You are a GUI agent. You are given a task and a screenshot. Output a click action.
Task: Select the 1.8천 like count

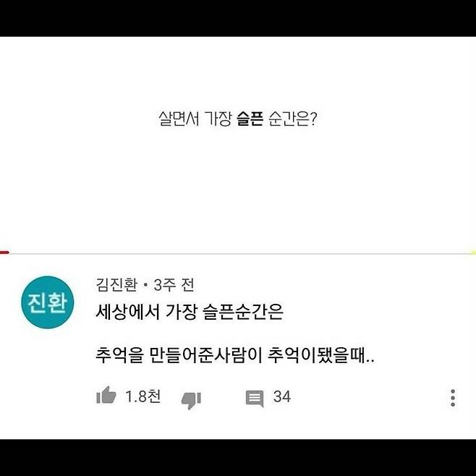[143, 396]
